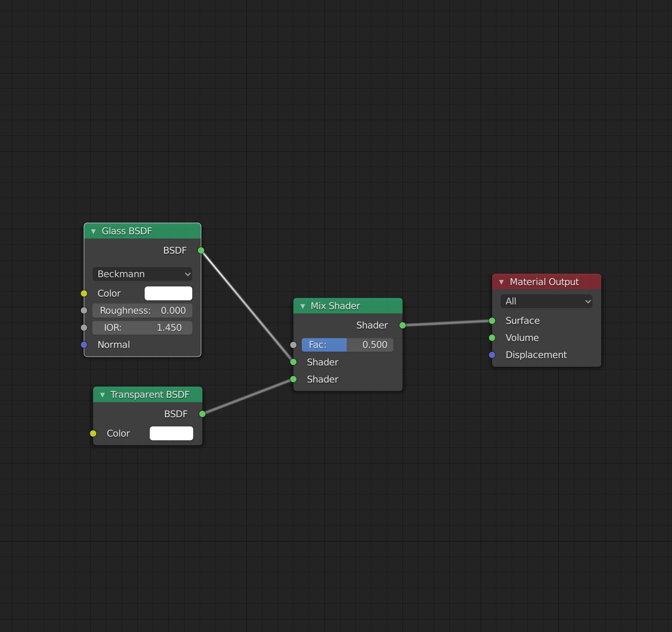Click the BSDF output label on Glass BSDF
672x632 pixels.
pyautogui.click(x=175, y=250)
